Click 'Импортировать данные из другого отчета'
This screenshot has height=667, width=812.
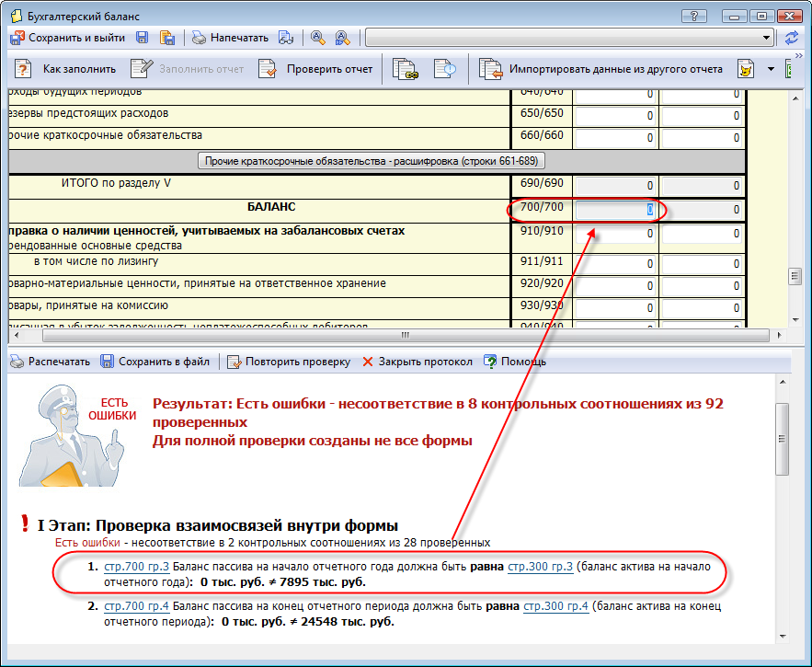coord(600,69)
